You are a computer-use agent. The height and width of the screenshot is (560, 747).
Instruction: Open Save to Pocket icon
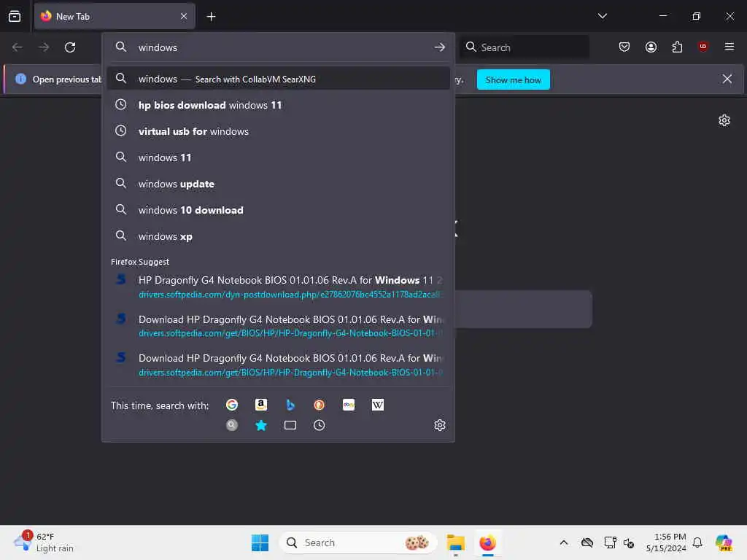[x=624, y=47]
